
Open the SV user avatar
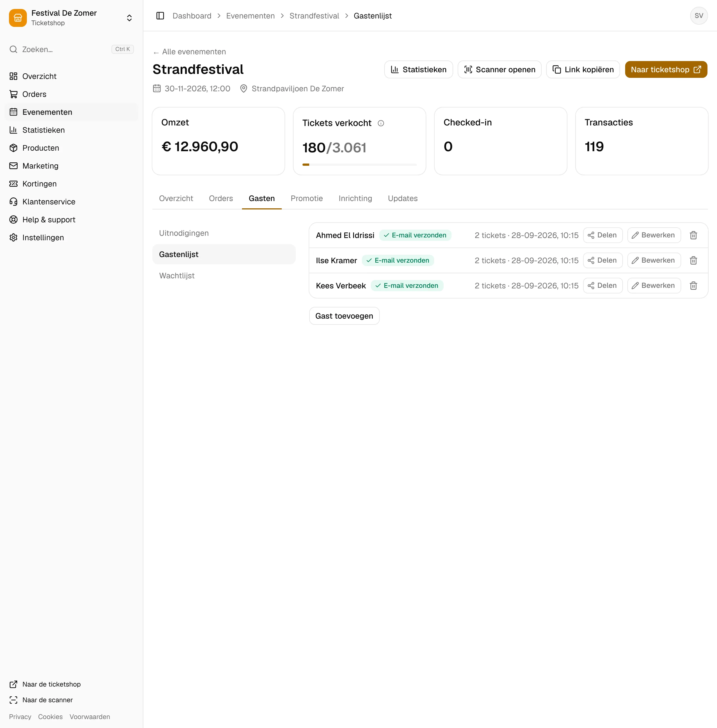click(699, 16)
